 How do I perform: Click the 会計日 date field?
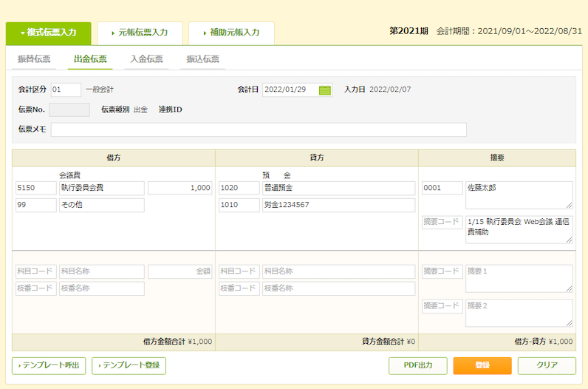click(290, 89)
